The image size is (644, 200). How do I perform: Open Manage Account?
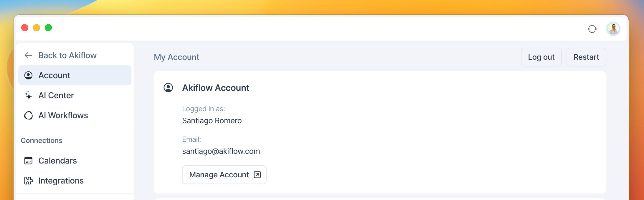pos(219,175)
